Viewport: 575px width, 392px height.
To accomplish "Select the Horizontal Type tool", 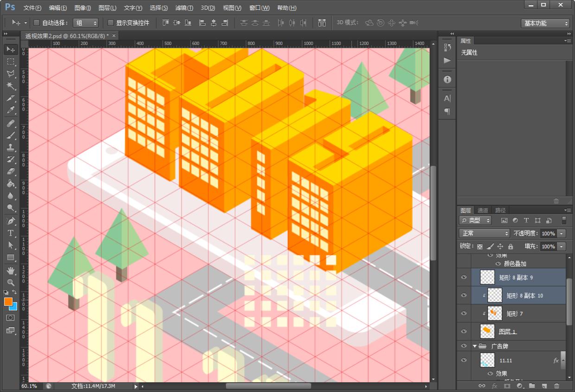I will [11, 233].
